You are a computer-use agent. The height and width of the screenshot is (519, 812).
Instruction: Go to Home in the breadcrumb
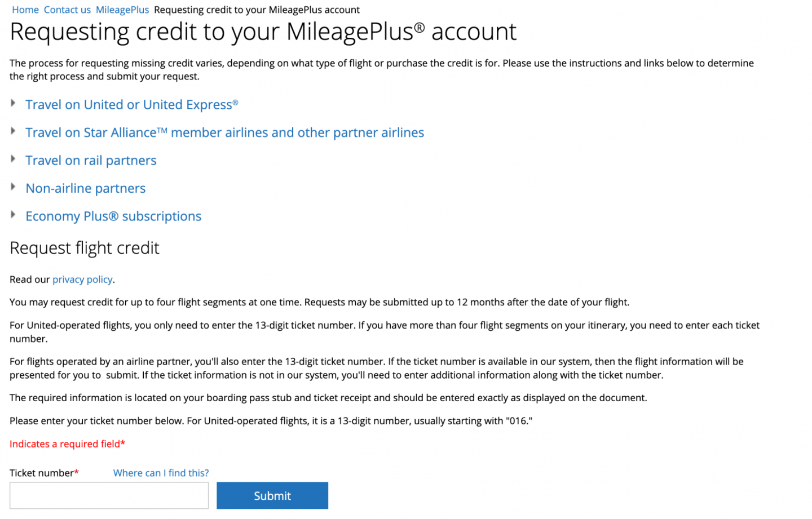click(x=25, y=10)
